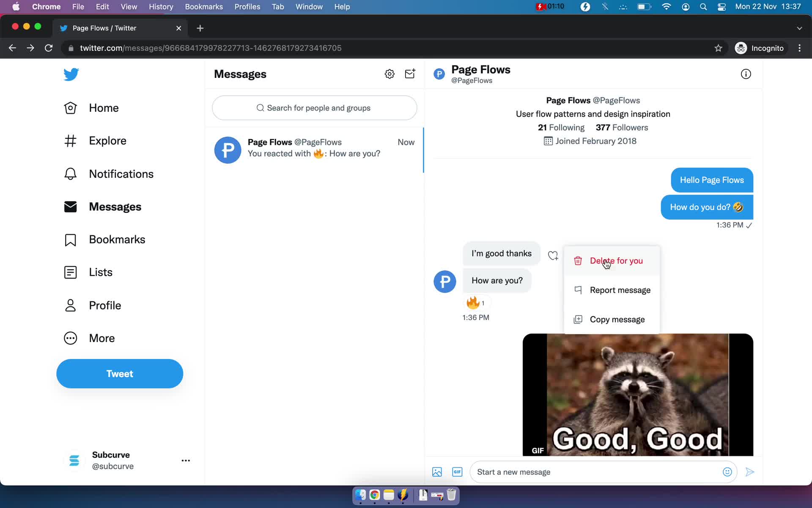This screenshot has width=812, height=508.
Task: Focus the Search for people and groups field
Action: point(314,108)
